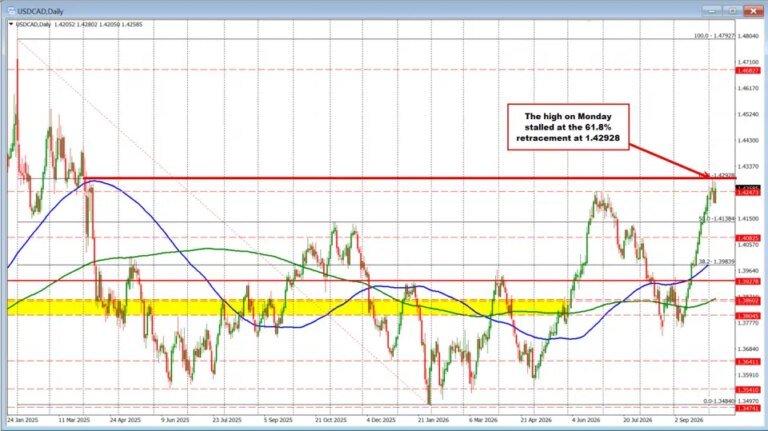
Task: Click the 1.35910 price scale value
Action: [x=748, y=375]
